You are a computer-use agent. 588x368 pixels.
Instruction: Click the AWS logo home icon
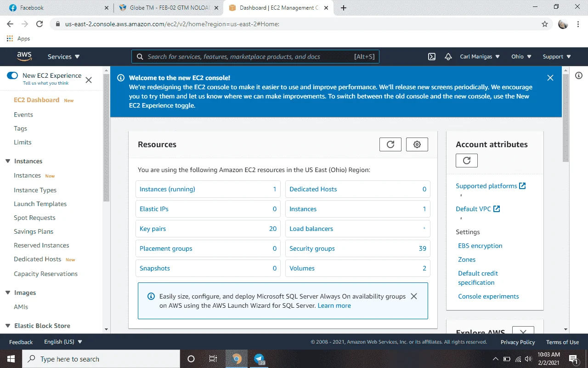[24, 57]
